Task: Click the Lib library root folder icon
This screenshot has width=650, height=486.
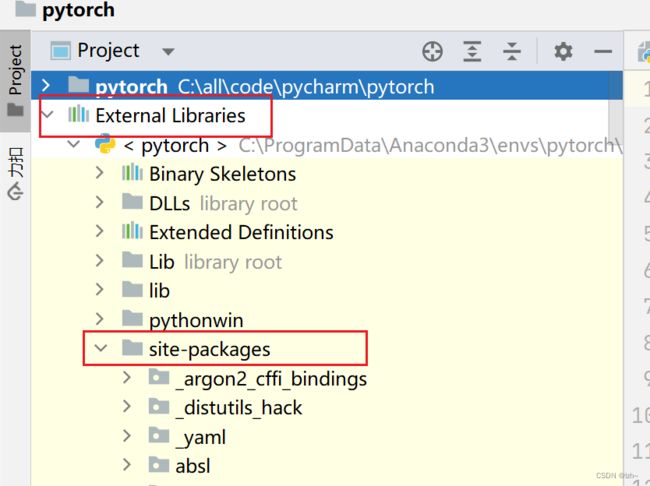Action: coord(132,260)
